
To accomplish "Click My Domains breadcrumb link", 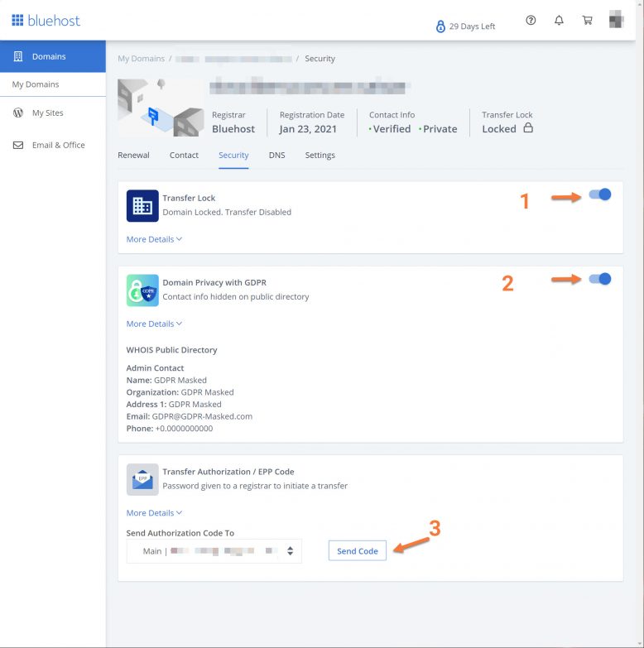I will [141, 59].
